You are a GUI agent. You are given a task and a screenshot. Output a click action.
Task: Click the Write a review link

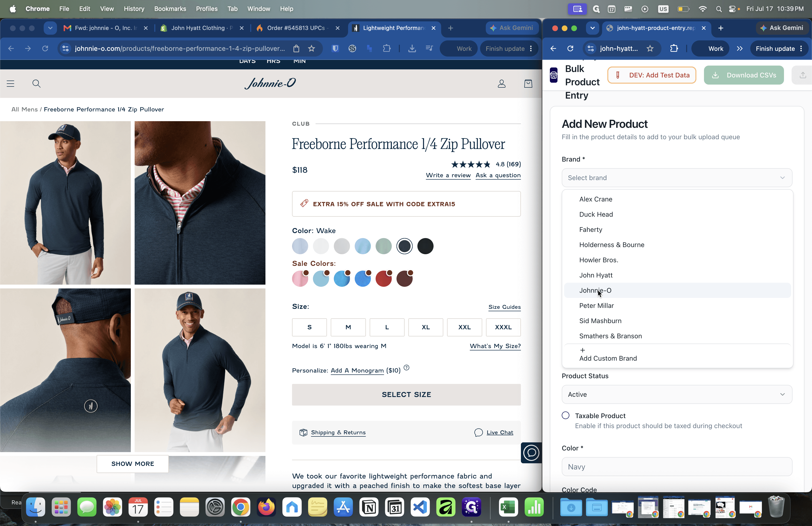(448, 175)
